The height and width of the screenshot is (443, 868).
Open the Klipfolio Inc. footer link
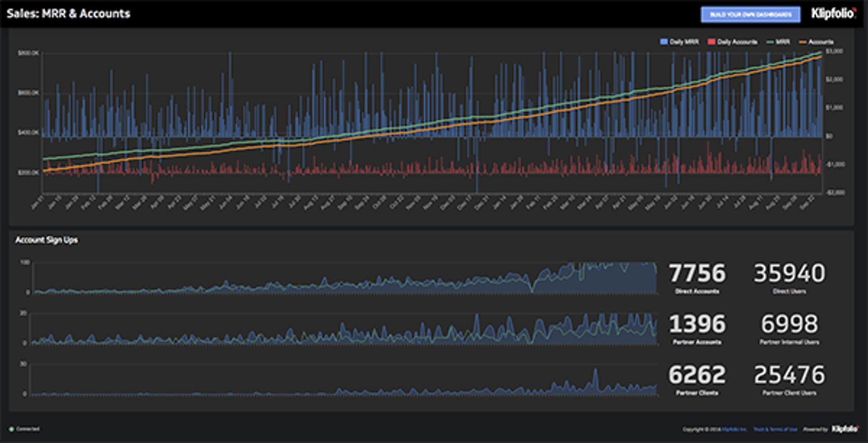(735, 429)
